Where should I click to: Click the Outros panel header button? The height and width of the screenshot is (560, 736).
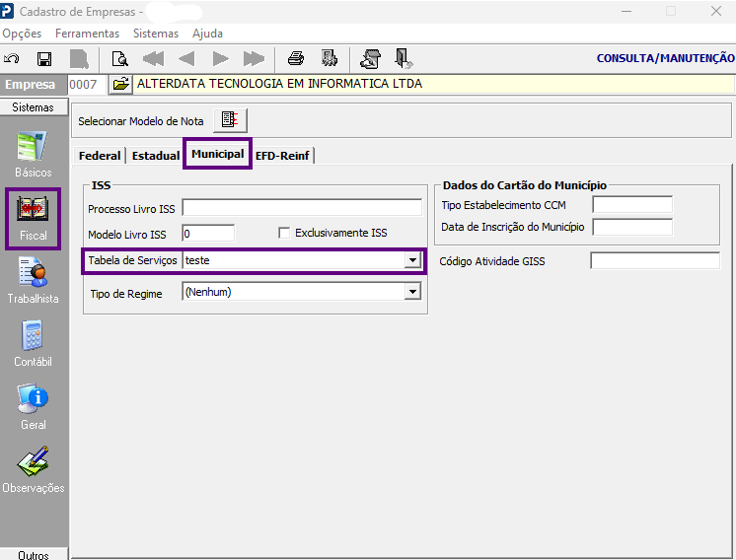(x=34, y=555)
